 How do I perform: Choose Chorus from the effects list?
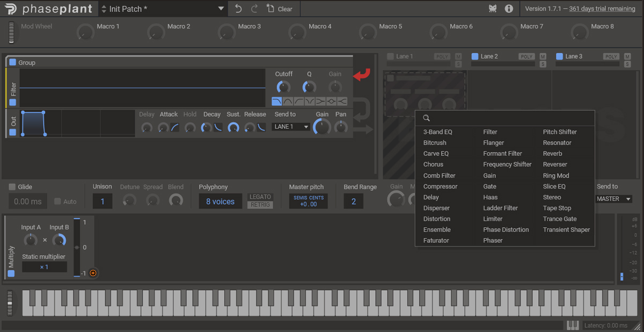(x=433, y=164)
